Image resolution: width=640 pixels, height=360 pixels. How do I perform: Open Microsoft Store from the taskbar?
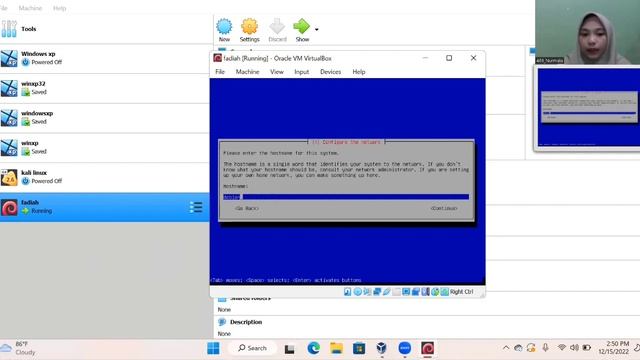coord(359,348)
